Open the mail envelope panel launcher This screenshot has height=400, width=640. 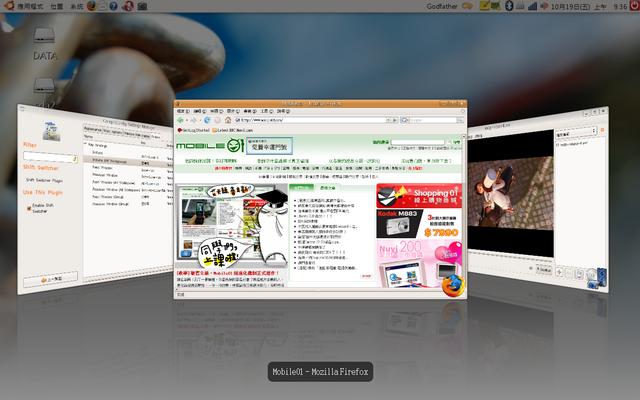[102, 6]
